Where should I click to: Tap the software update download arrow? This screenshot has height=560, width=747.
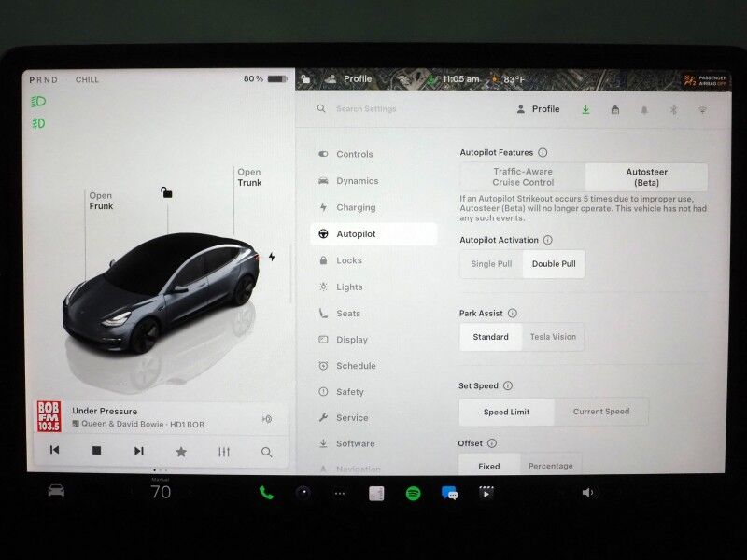pyautogui.click(x=586, y=108)
